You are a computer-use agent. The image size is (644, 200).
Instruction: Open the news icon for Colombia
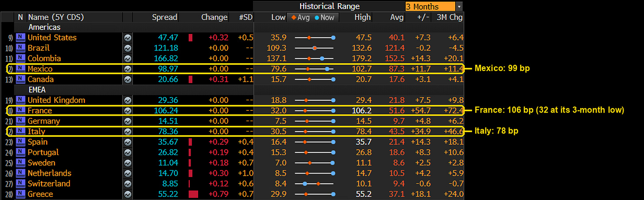tap(20, 58)
